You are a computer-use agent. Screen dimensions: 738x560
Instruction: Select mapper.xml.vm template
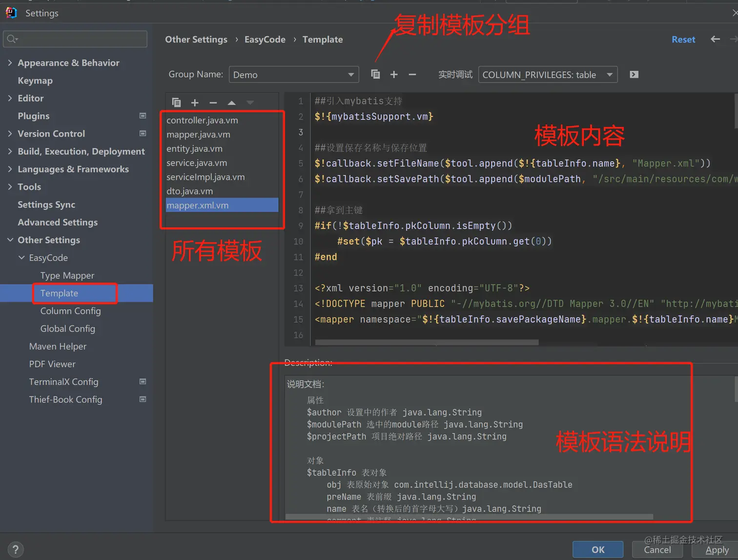tap(222, 205)
